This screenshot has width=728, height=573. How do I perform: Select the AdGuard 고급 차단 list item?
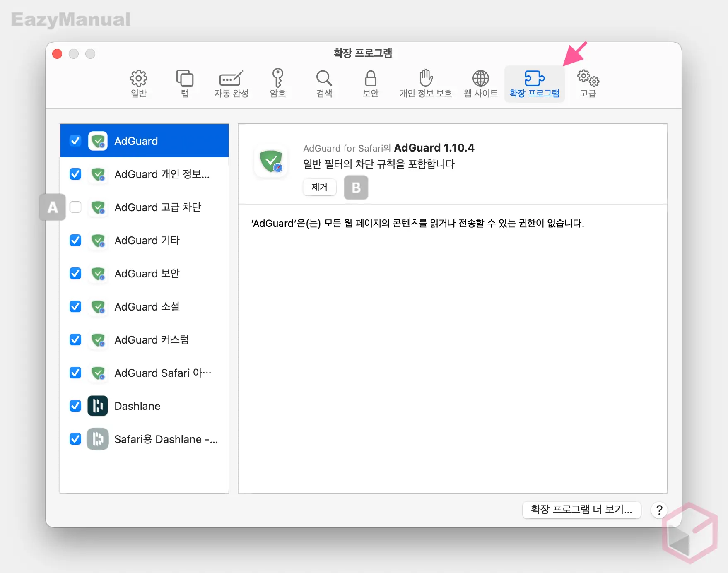point(145,207)
